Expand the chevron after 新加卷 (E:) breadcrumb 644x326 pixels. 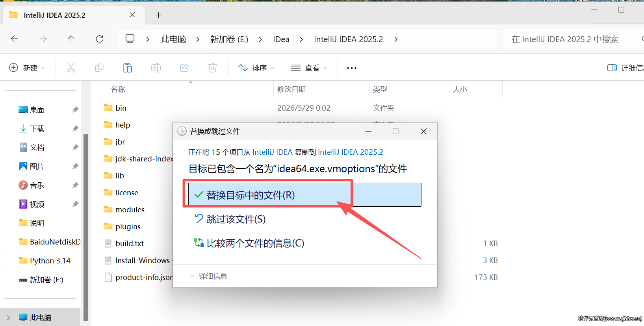(260, 39)
